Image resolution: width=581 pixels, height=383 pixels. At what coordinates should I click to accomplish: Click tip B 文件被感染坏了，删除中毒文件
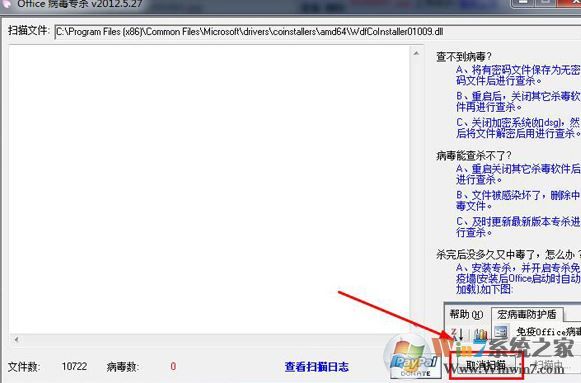pyautogui.click(x=518, y=200)
